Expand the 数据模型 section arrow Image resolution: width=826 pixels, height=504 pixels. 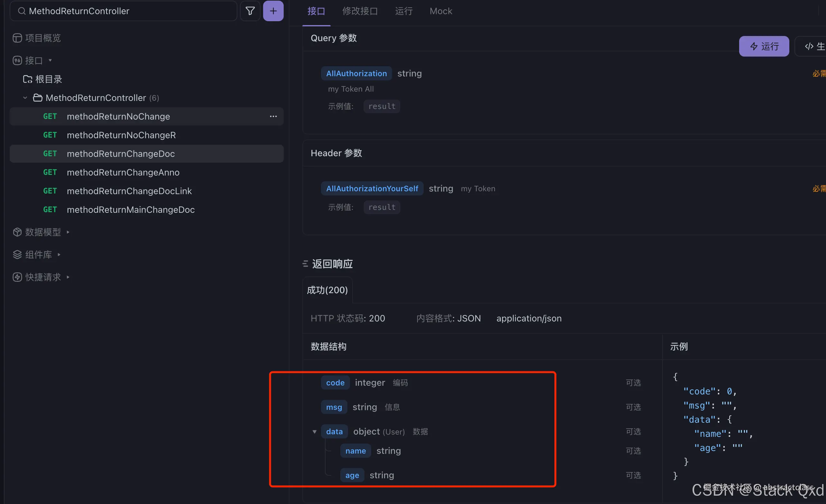click(x=69, y=232)
